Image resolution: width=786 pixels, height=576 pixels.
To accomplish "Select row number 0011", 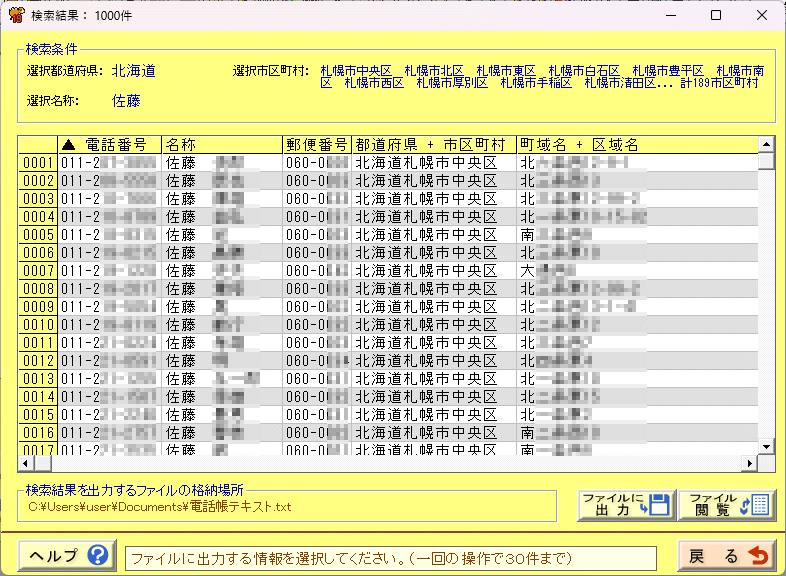I will point(38,343).
